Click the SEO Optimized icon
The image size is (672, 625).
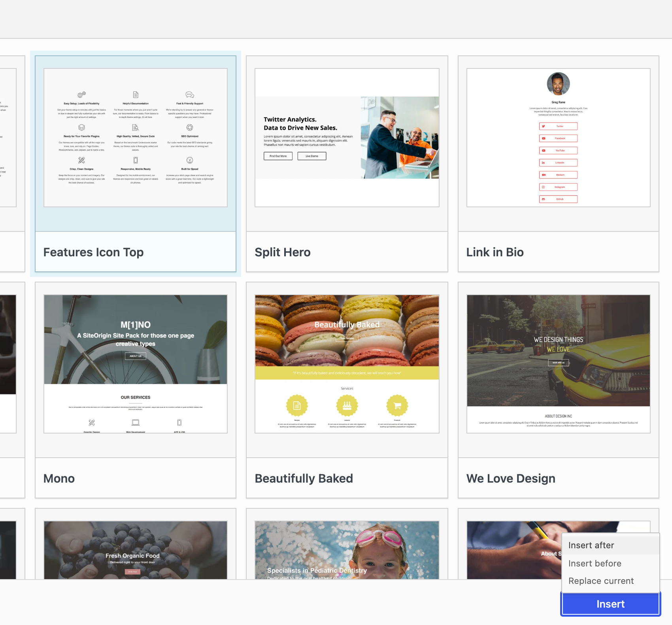190,127
